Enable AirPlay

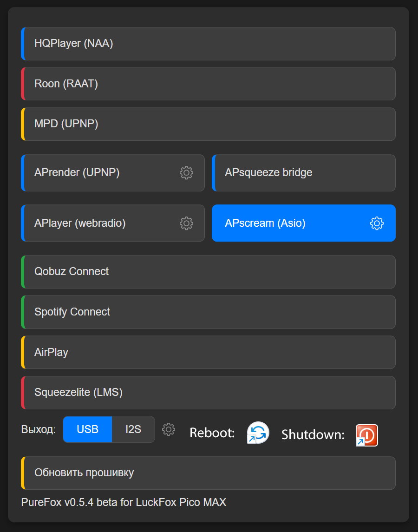pos(208,352)
